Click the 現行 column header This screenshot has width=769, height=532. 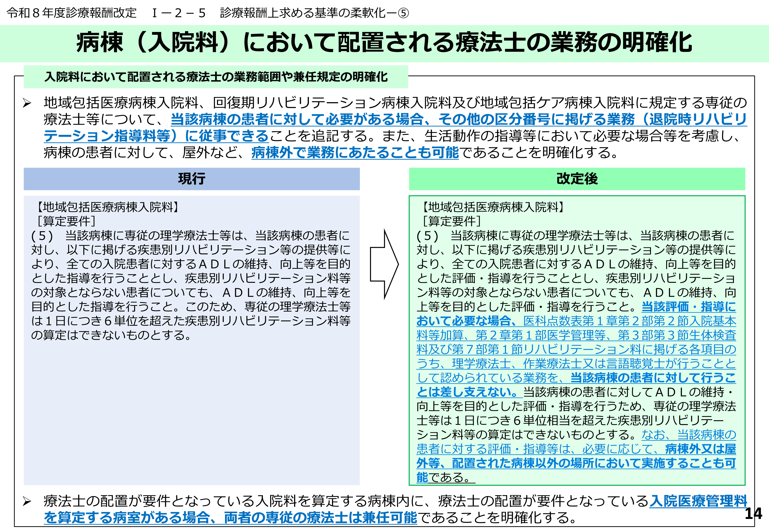pyautogui.click(x=192, y=179)
